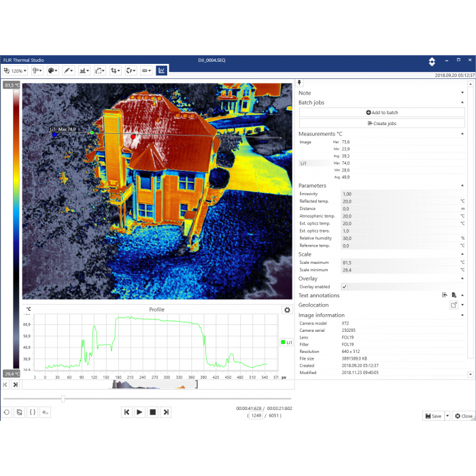Image resolution: width=476 pixels, height=476 pixels.
Task: Uncheck the Overlay enabled checkbox
Action: click(x=344, y=286)
